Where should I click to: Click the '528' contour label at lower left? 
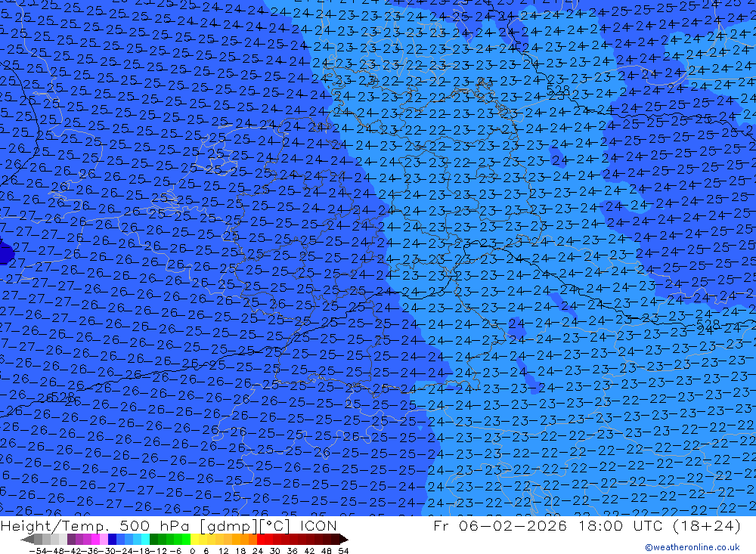click(64, 398)
